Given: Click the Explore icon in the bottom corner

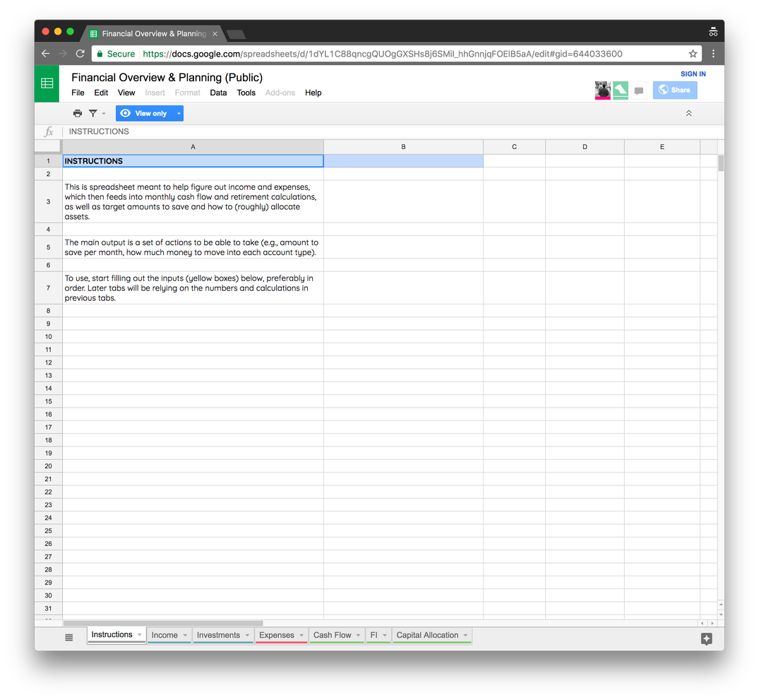Looking at the screenshot, I should point(706,639).
